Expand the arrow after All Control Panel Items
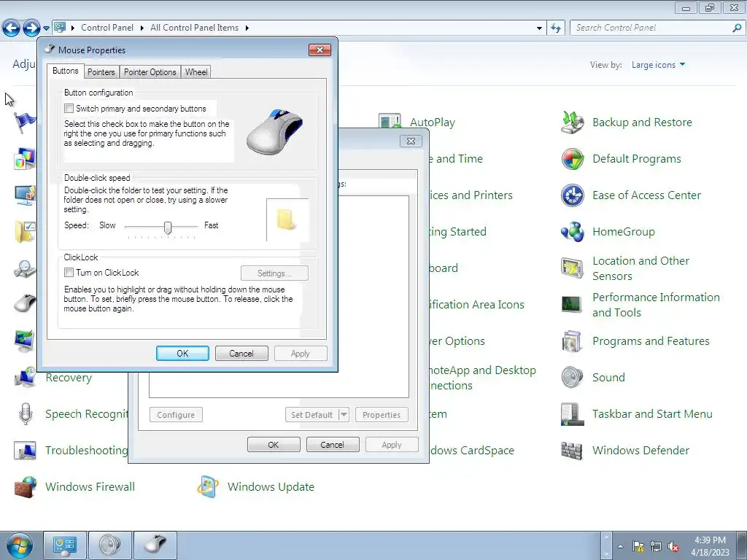The image size is (747, 560). 247,28
